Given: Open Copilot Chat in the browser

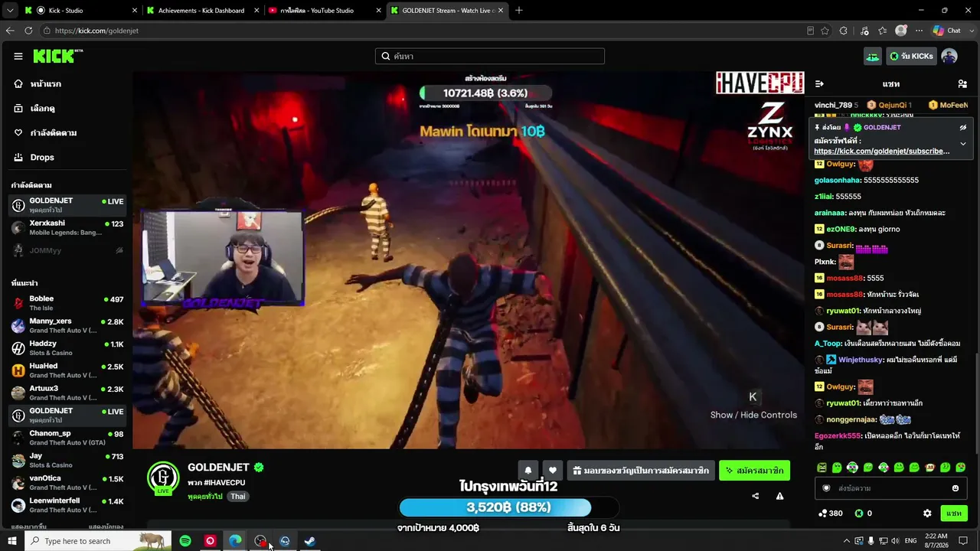Looking at the screenshot, I should [x=947, y=31].
